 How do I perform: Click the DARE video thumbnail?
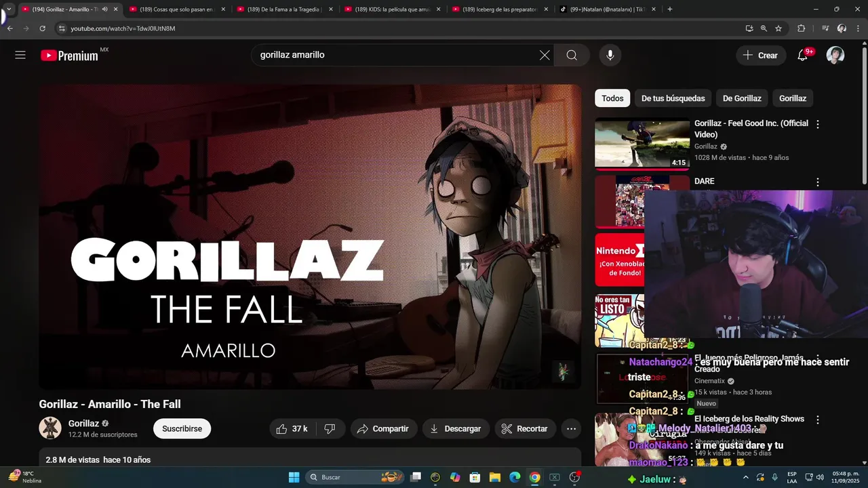[x=642, y=202]
